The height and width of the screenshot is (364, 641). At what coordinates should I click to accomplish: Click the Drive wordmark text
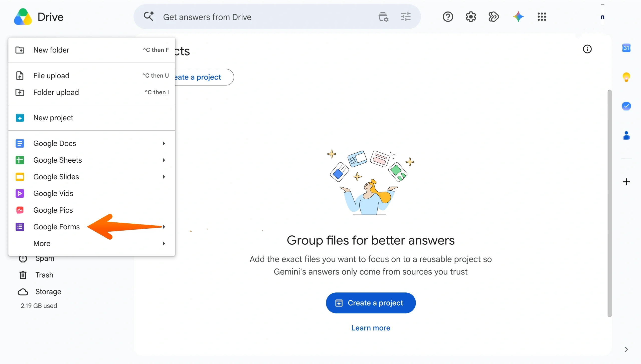(50, 17)
